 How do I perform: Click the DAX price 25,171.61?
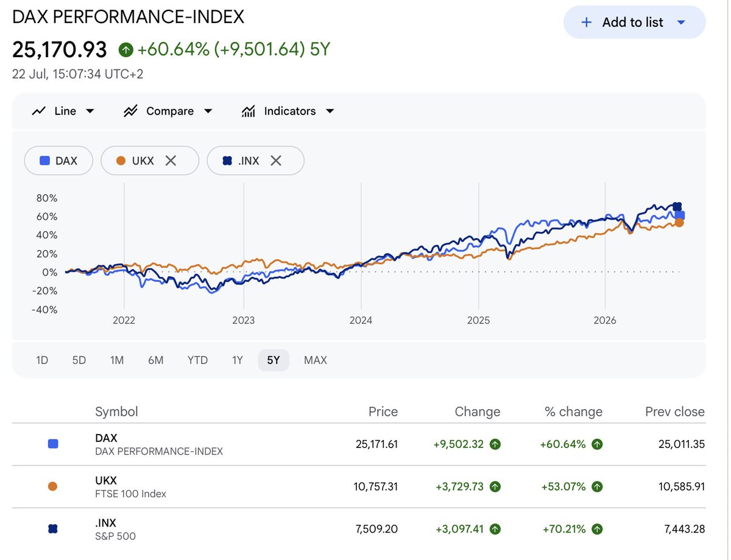pos(376,444)
